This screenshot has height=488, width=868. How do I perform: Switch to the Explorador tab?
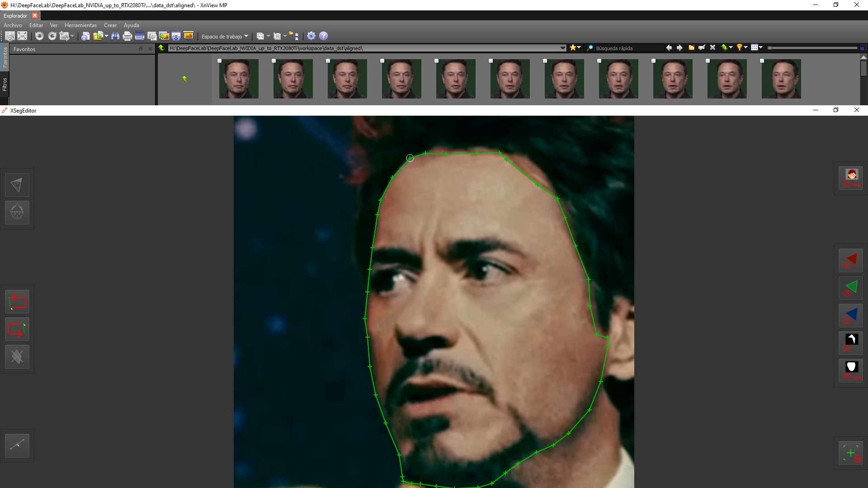click(x=15, y=16)
